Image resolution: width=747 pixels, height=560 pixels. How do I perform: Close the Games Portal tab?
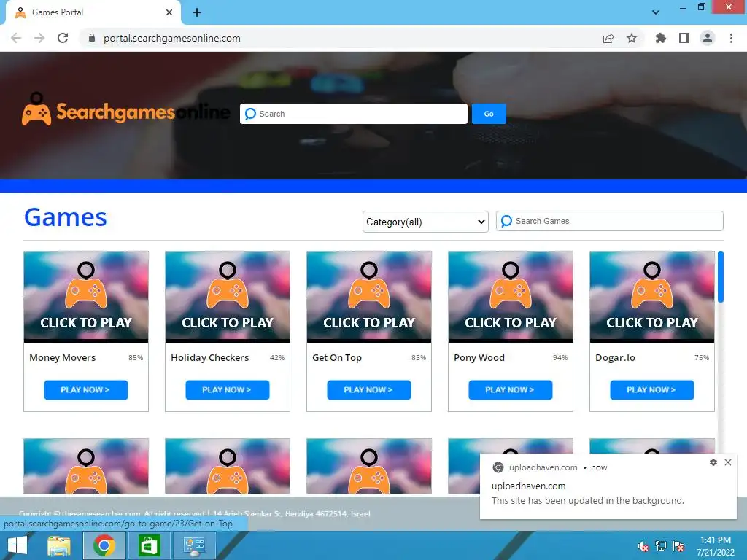tap(169, 12)
